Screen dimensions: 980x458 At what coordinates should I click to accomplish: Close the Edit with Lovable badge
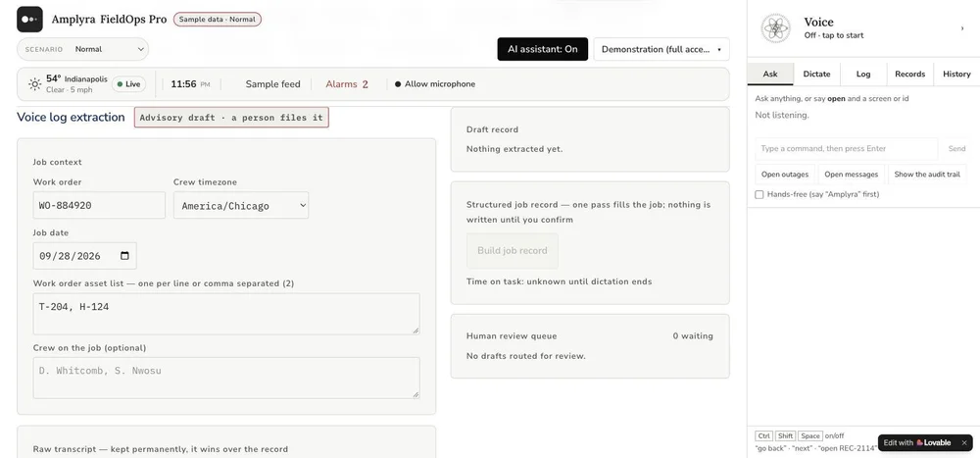click(x=963, y=442)
